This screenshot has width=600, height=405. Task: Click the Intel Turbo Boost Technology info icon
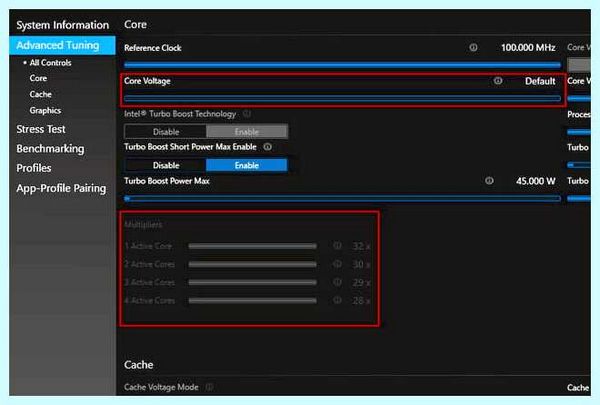(x=247, y=114)
